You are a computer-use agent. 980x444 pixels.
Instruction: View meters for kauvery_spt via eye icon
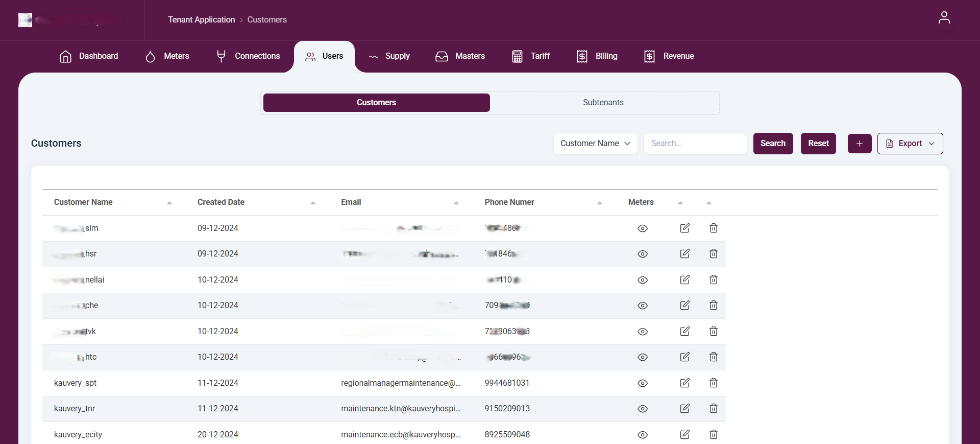click(x=642, y=383)
